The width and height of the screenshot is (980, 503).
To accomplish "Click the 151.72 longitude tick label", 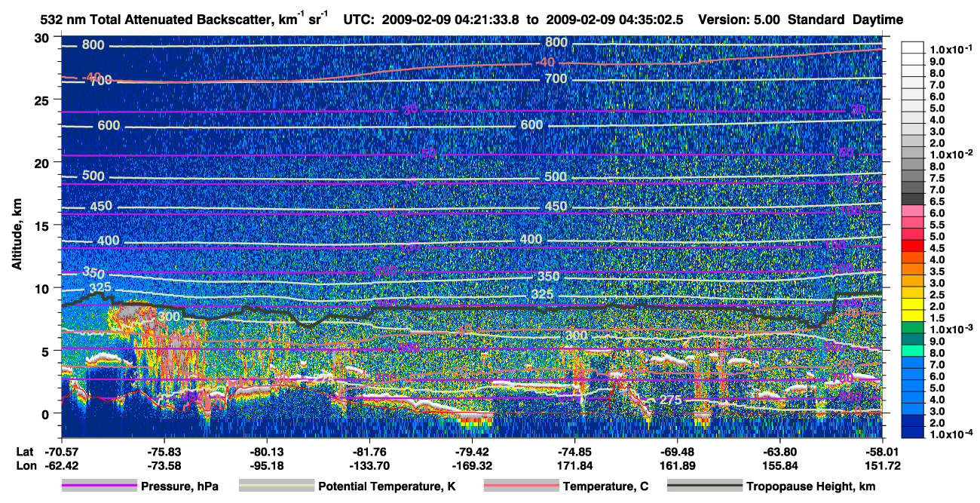I will (865, 465).
